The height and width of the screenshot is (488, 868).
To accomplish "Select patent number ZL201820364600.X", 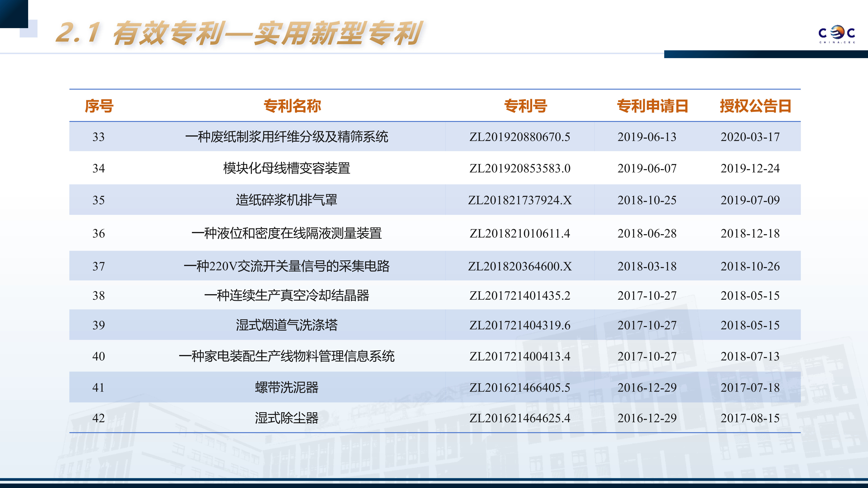I will click(x=520, y=266).
